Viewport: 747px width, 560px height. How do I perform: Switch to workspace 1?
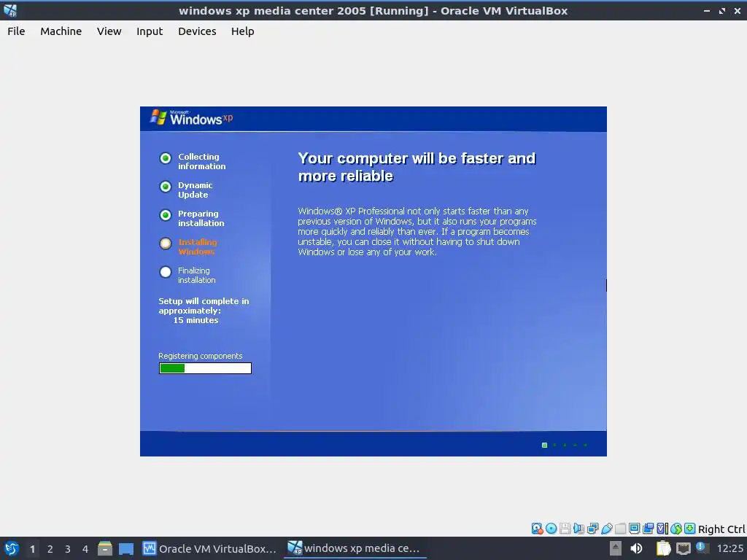pyautogui.click(x=32, y=549)
